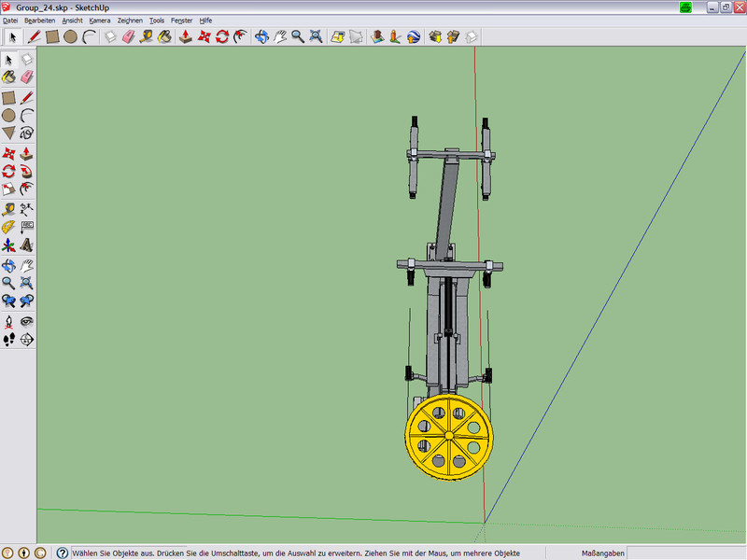
Task: Click Add New Building icon
Action: coord(377,36)
